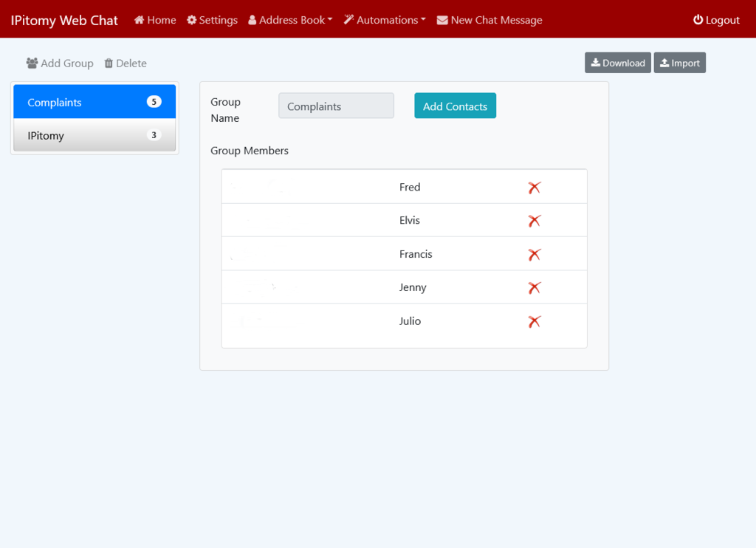Click the Group Name input field

336,106
